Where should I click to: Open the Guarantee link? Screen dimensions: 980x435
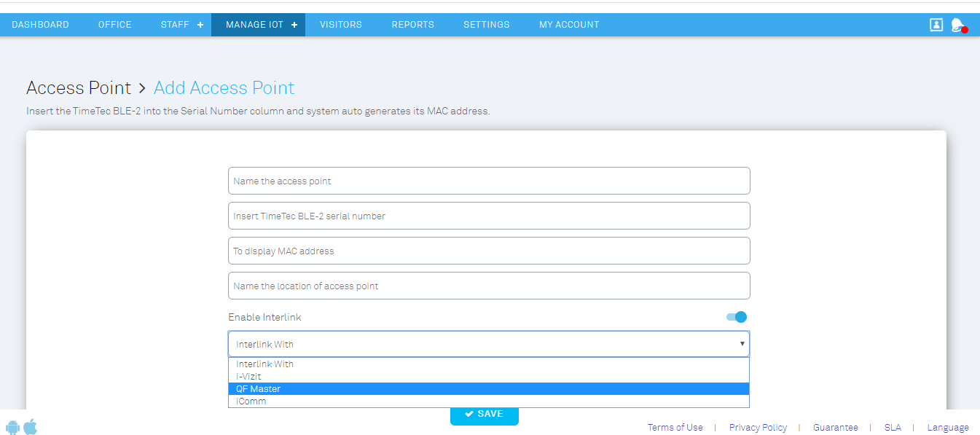click(836, 428)
